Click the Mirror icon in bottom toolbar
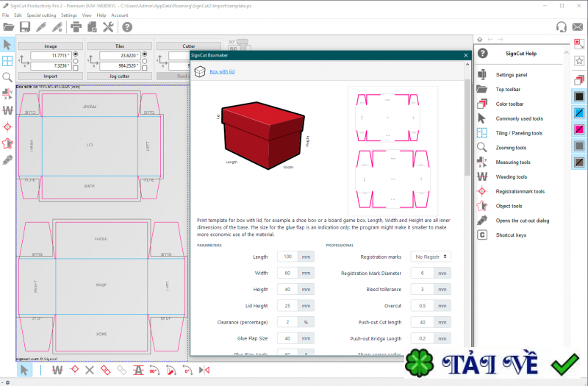588x386 pixels. (205, 370)
